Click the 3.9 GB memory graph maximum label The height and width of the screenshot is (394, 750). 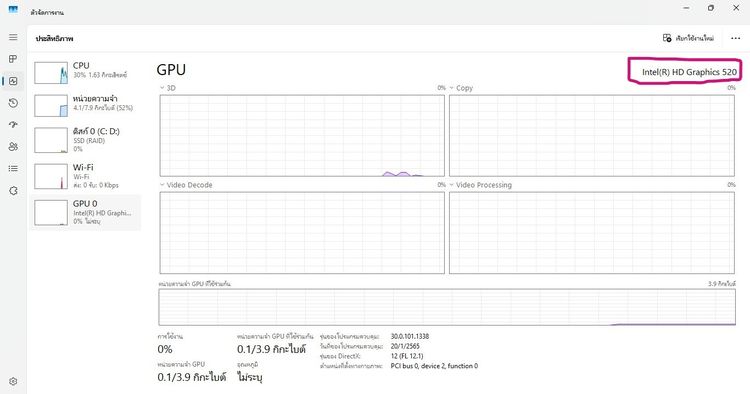click(722, 284)
